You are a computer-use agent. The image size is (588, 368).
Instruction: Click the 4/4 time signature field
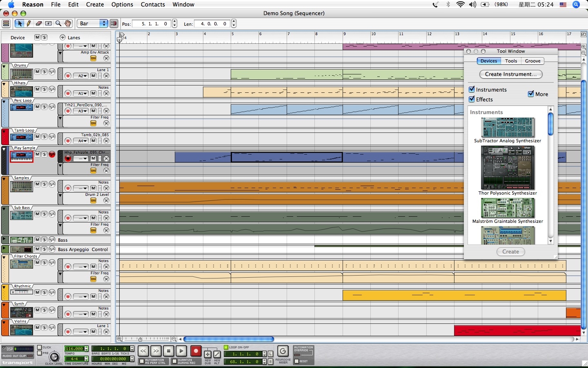[74, 359]
